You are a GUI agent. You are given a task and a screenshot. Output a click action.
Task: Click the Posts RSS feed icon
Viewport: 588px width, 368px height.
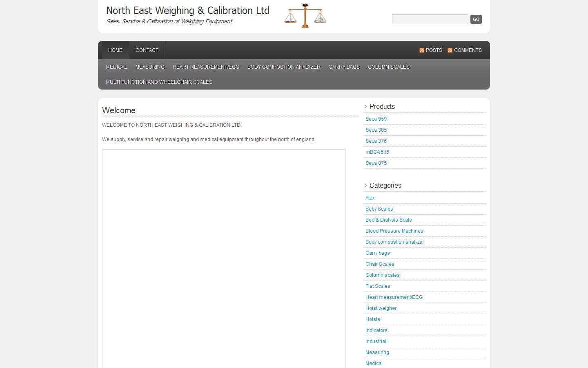tap(421, 50)
